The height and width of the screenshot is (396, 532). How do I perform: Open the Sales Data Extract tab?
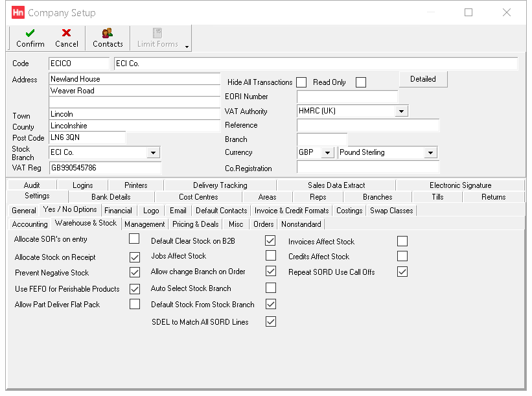point(336,185)
